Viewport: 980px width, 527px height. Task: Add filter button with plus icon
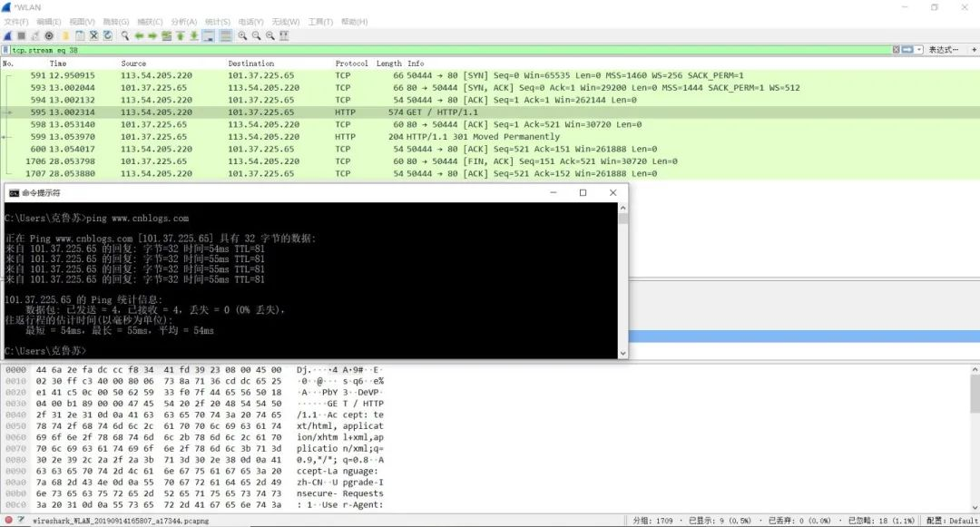(973, 49)
